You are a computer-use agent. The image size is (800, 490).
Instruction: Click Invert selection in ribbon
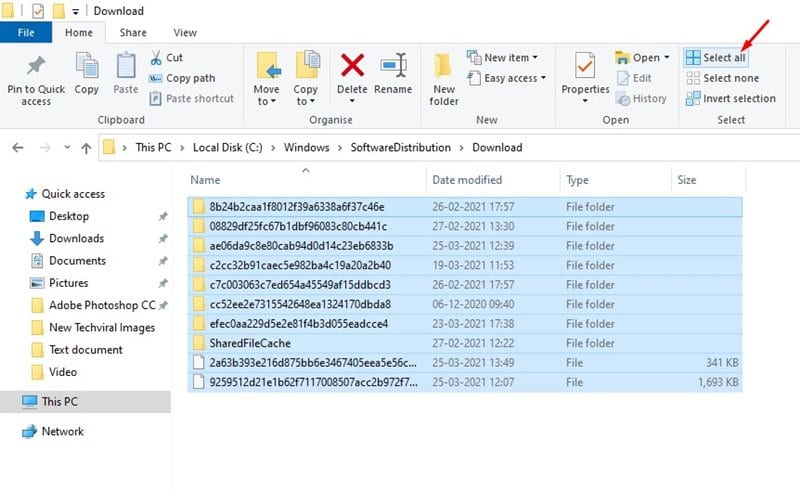coord(731,99)
